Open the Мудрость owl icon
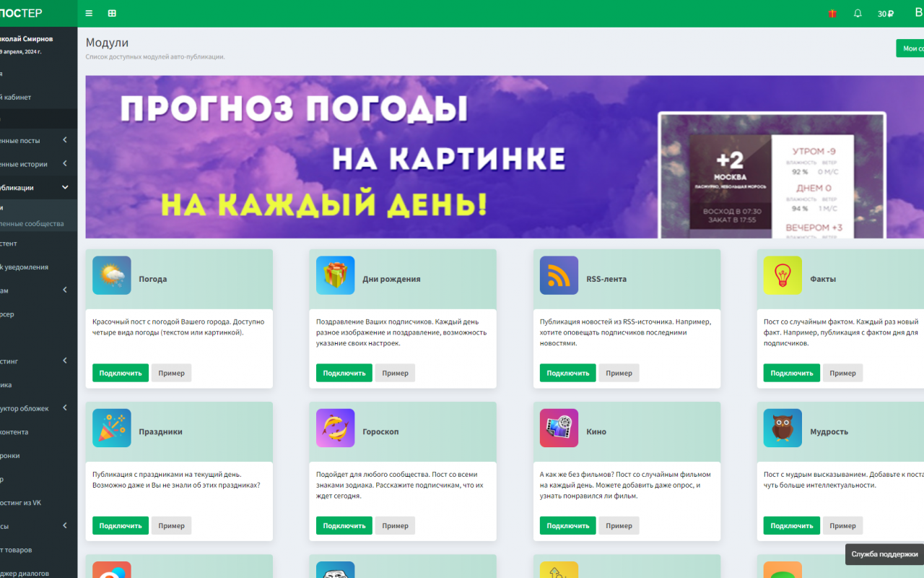Screen dimensions: 924x578 pos(783,428)
